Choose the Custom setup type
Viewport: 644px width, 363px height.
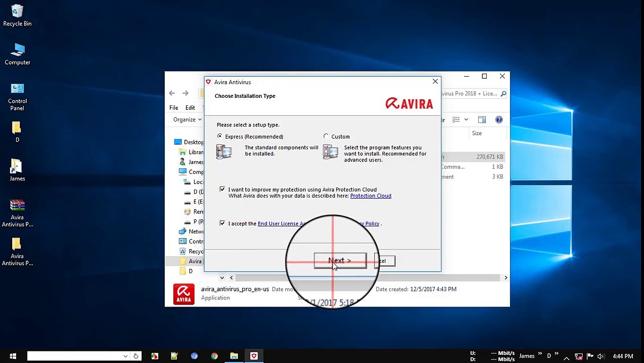[x=326, y=136]
